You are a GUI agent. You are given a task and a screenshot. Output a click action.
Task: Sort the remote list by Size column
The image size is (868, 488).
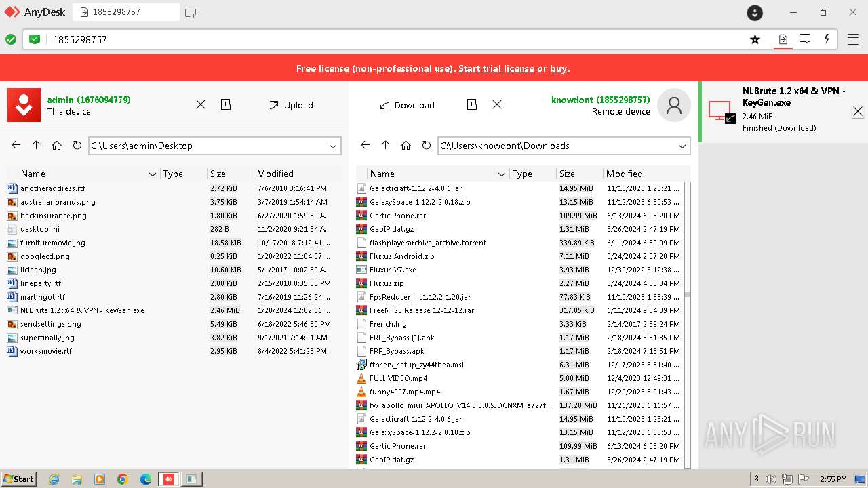click(580, 174)
